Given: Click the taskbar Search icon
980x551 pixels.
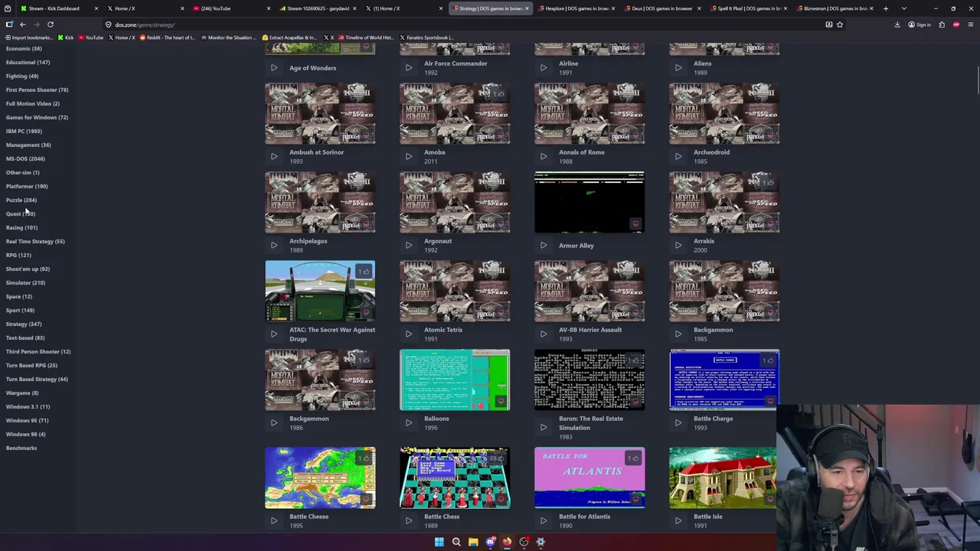Looking at the screenshot, I should tap(456, 542).
